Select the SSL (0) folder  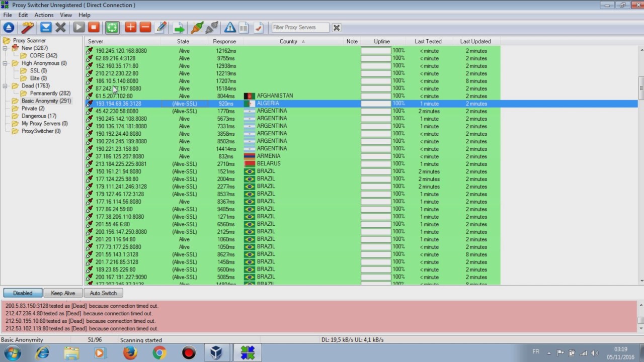[38, 71]
